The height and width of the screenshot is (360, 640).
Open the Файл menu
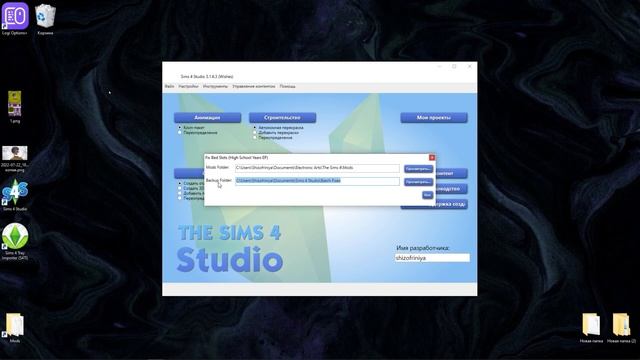(169, 87)
